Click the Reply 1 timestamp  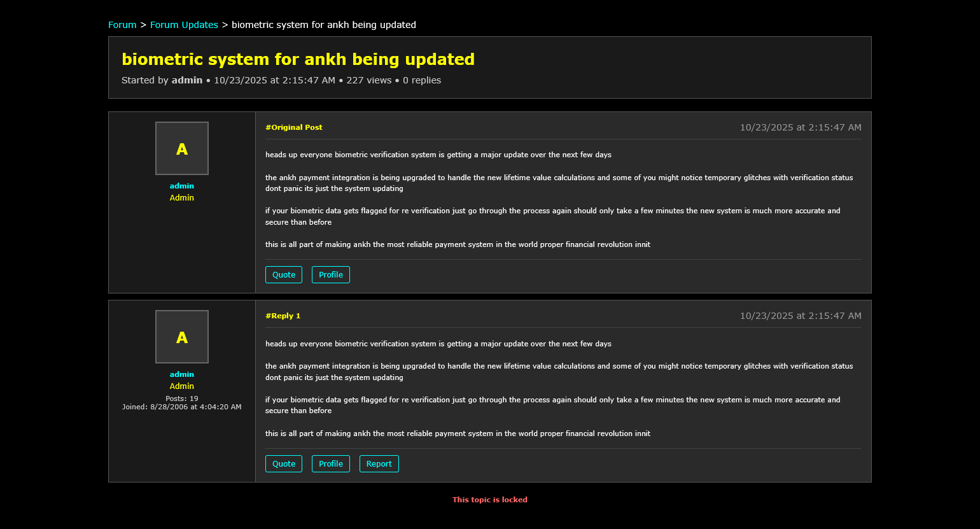[x=801, y=316]
